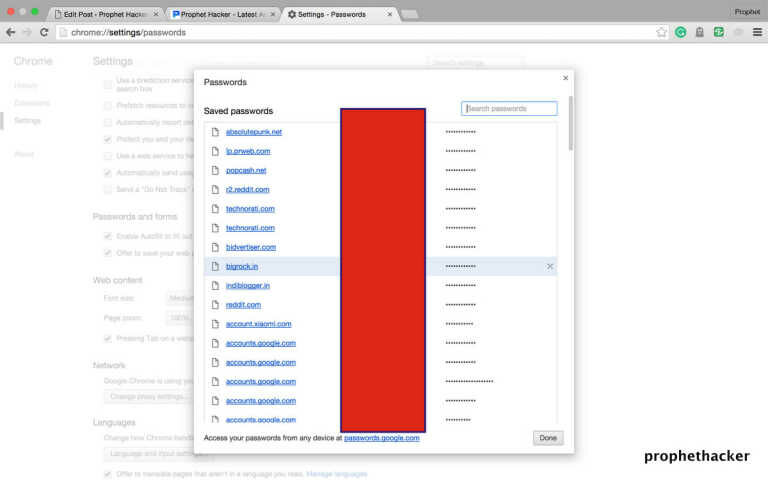Toggle the Enable Autofill checkbox
The width and height of the screenshot is (768, 480).
108,236
